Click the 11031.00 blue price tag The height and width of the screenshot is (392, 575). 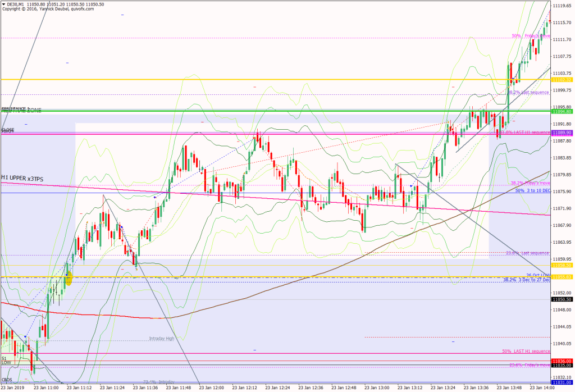562,382
